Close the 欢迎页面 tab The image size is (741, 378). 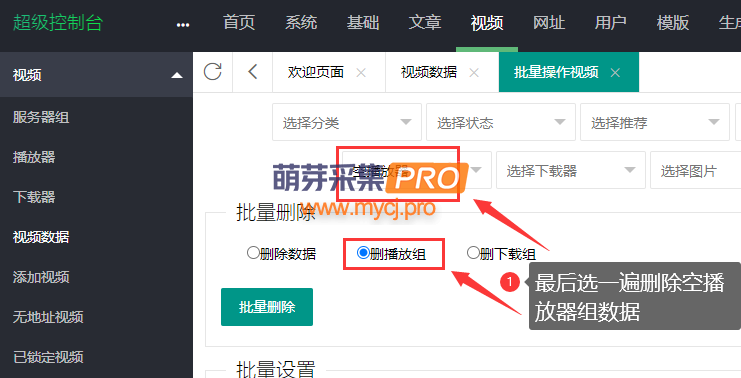coord(361,73)
